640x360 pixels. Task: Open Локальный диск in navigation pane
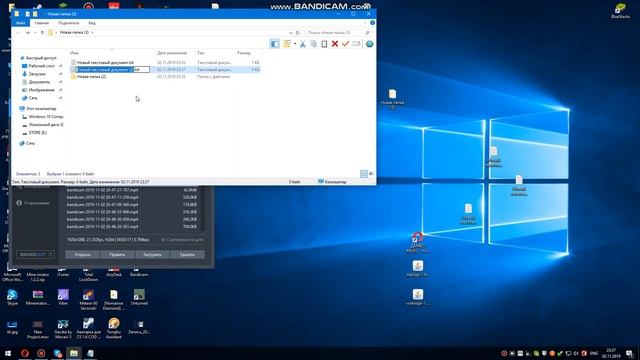click(x=46, y=124)
